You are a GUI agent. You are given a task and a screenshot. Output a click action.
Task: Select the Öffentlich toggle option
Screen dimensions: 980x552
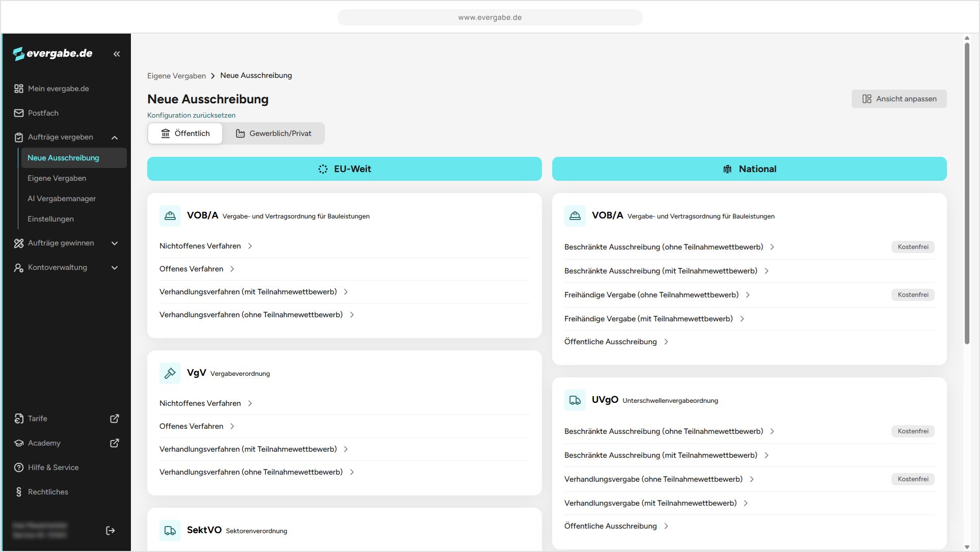click(x=185, y=133)
